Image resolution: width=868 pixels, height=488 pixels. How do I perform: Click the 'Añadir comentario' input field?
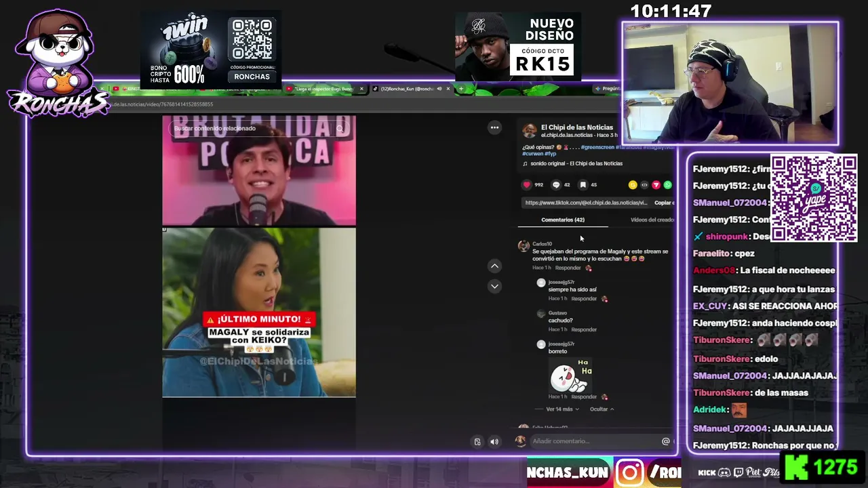point(595,441)
